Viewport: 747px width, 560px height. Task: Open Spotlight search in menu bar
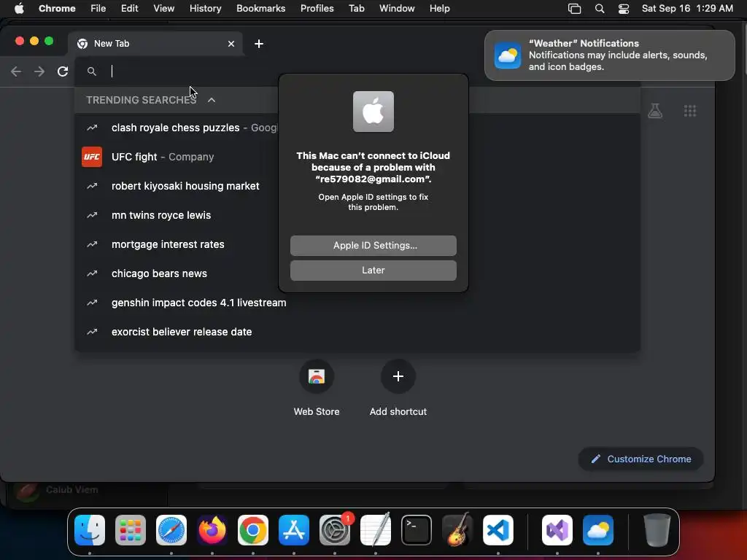tap(600, 9)
